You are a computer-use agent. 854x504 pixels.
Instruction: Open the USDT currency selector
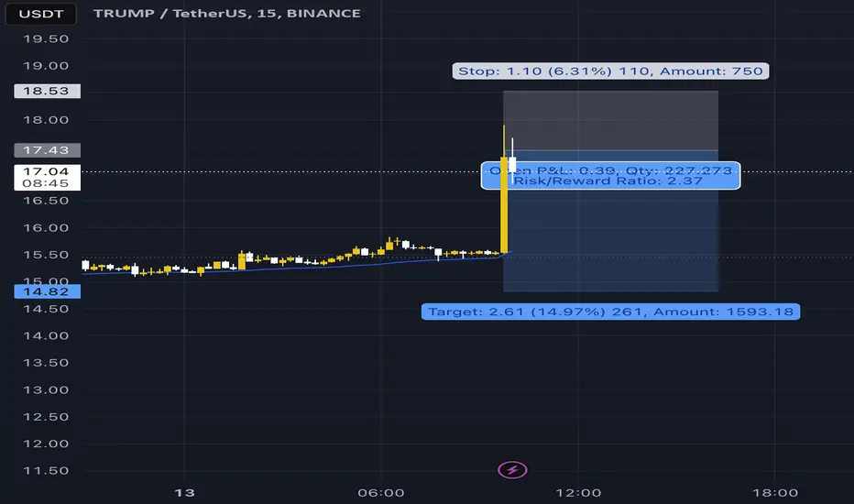(41, 14)
